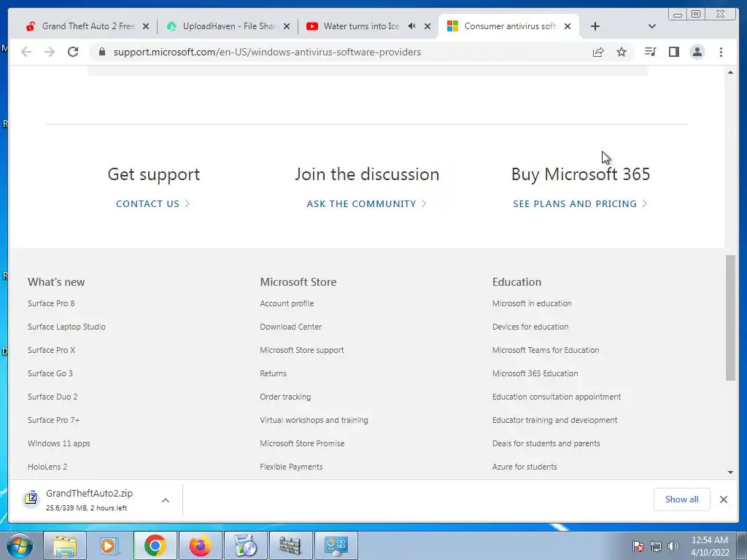Mute the Water turns into Ice tab audio
Image resolution: width=747 pixels, height=560 pixels.
[x=411, y=26]
